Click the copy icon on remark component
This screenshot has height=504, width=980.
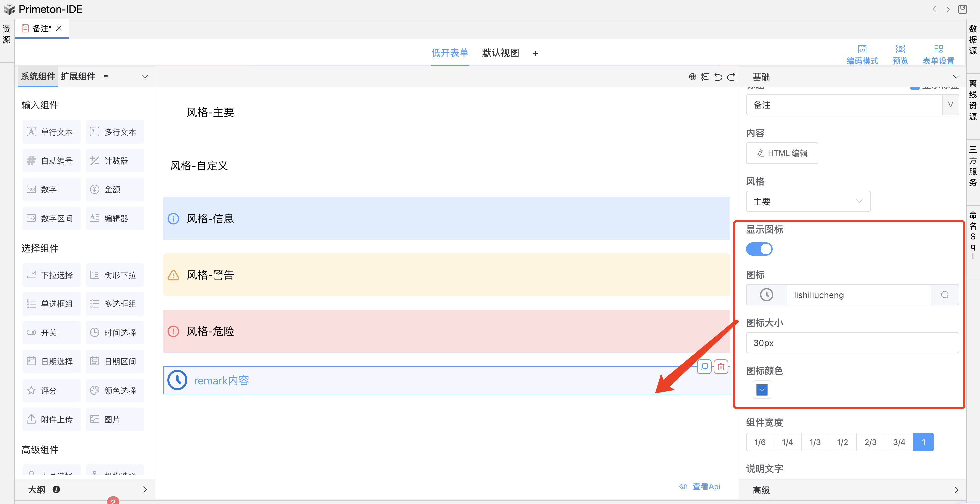pos(704,367)
